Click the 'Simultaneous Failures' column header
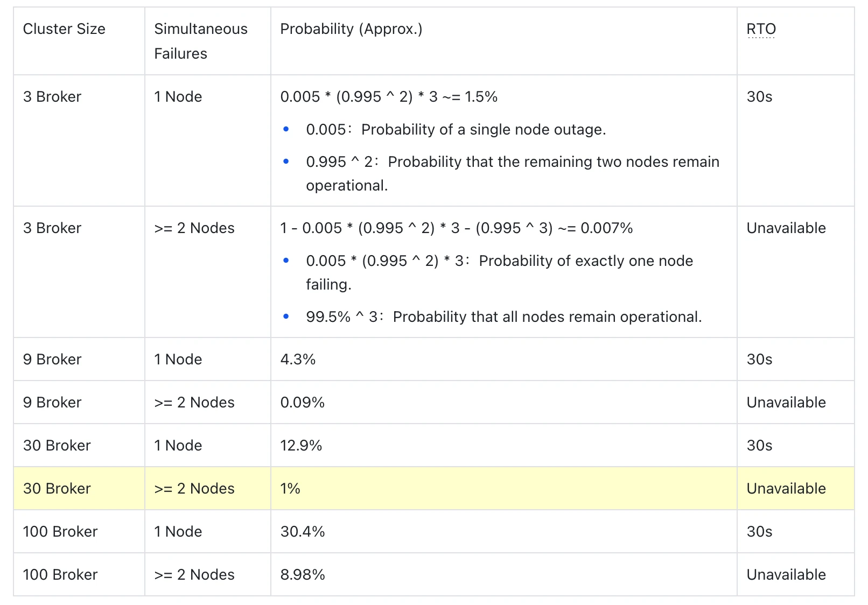 200,41
